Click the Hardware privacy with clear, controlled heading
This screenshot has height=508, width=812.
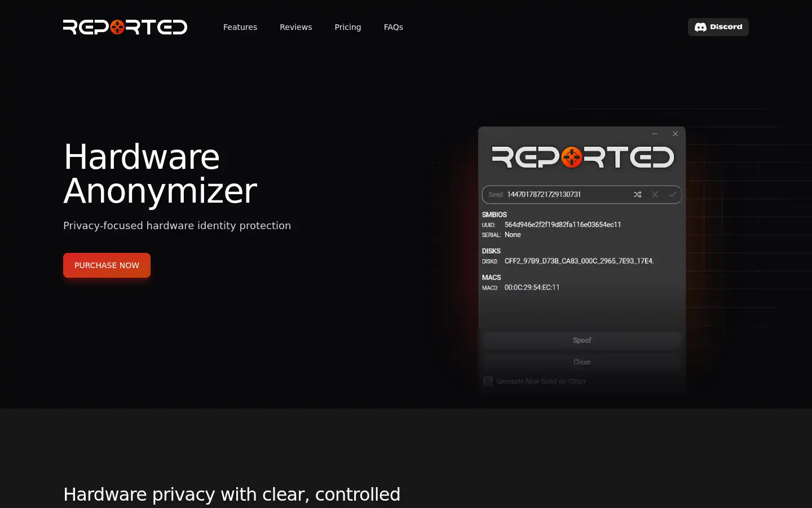(x=232, y=494)
